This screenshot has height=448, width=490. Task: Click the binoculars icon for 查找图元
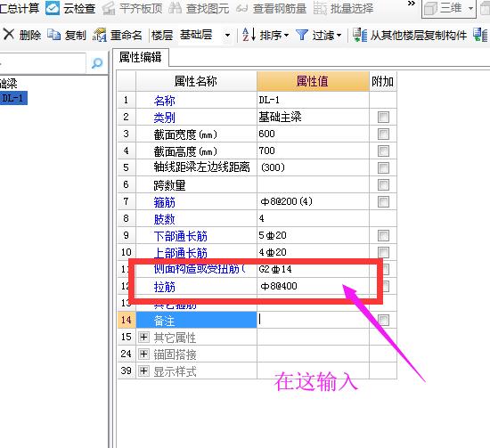175,8
